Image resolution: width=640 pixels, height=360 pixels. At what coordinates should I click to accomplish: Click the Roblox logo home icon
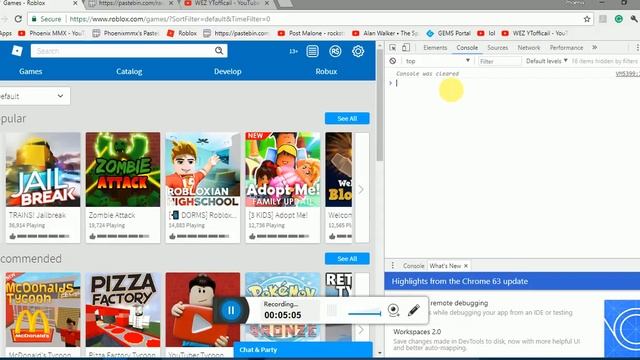pyautogui.click(x=17, y=51)
